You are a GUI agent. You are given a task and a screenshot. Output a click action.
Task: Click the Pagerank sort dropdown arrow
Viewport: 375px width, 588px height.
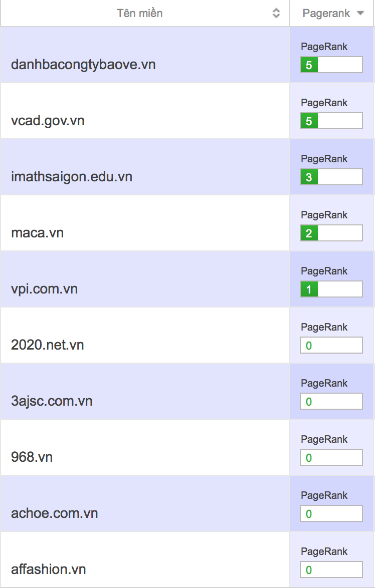pos(360,14)
